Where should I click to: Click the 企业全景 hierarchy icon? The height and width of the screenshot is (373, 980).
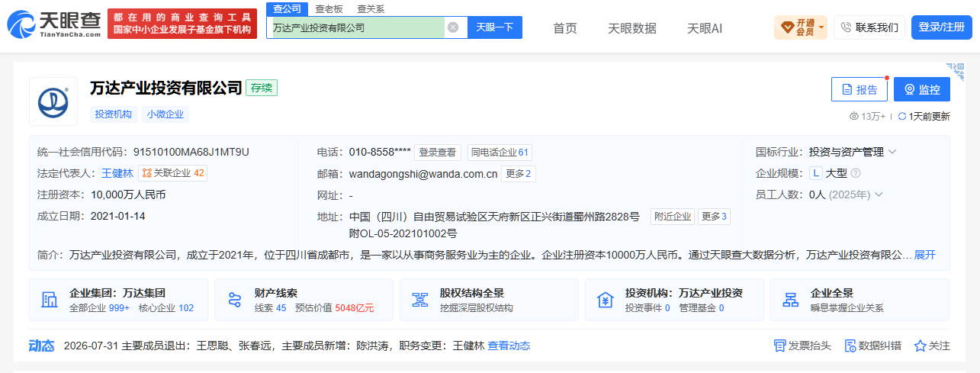tap(791, 300)
